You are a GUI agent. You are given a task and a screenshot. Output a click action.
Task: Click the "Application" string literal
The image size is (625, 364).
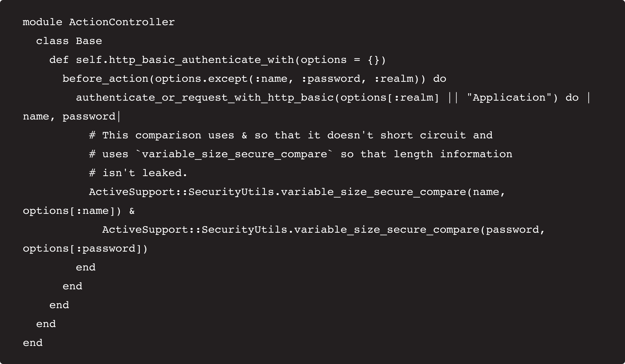[x=509, y=97]
